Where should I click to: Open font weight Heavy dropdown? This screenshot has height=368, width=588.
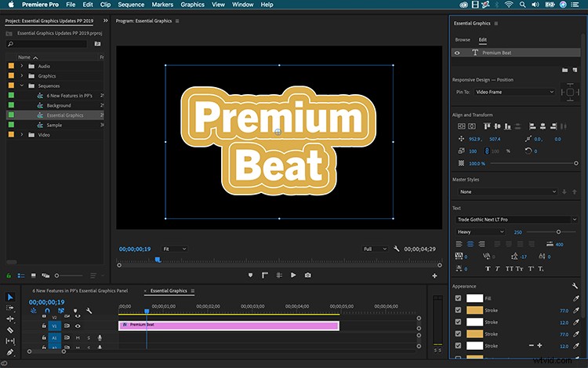click(481, 231)
